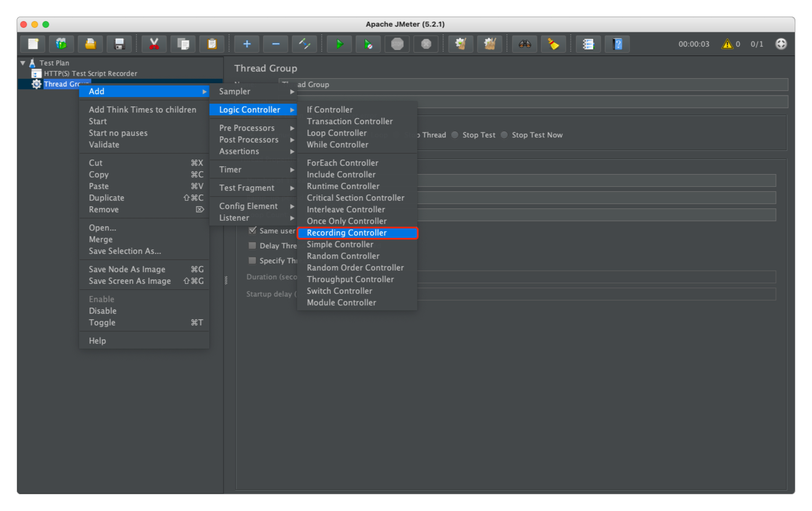Choose Save Selection As... option

(x=144, y=251)
